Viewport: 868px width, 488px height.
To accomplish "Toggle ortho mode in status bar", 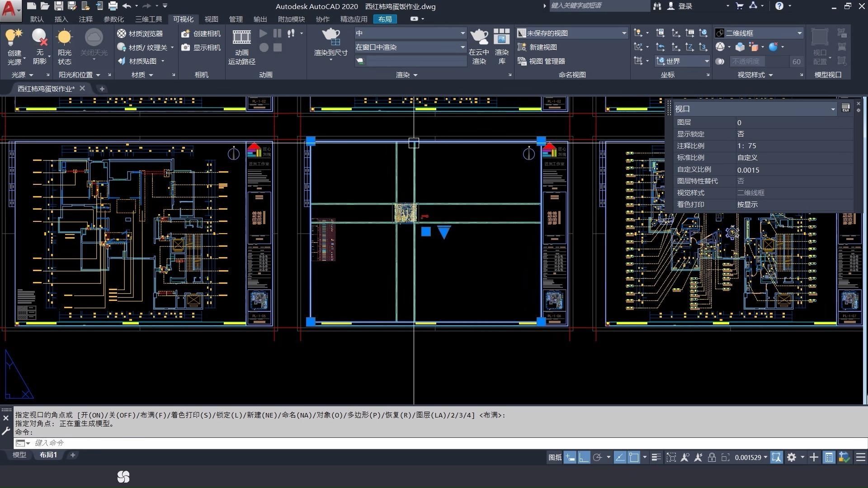I will point(584,457).
